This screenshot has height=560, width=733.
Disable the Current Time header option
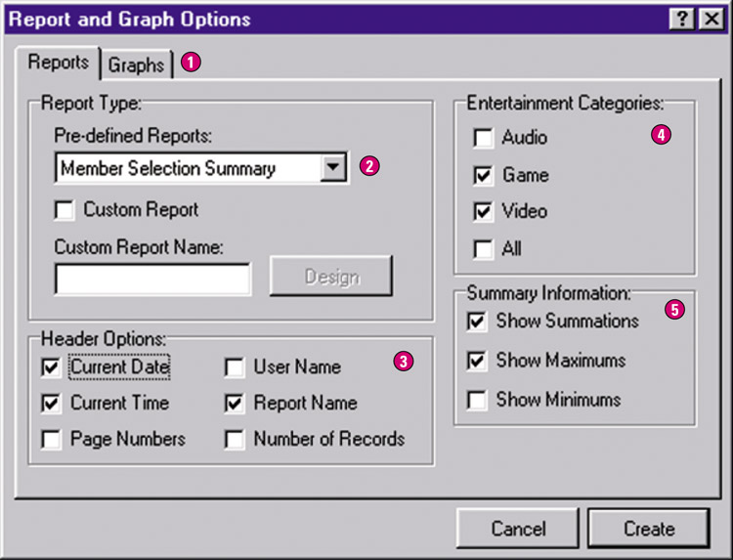pos(52,404)
